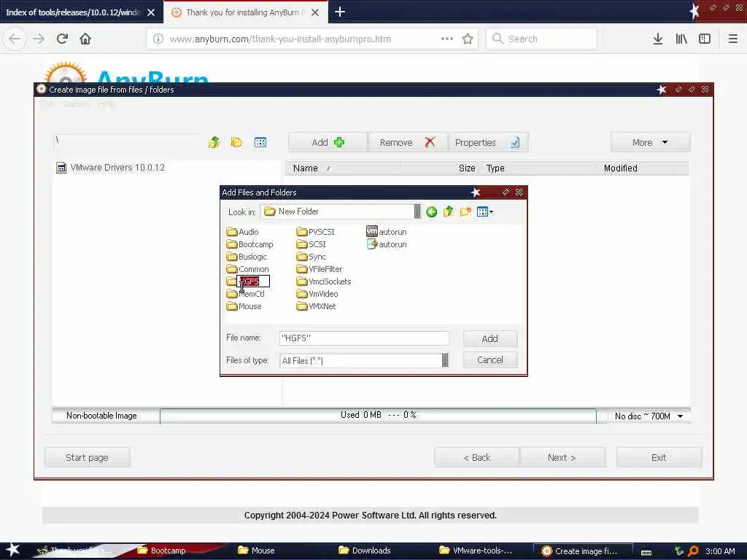Open Firefox downloads panel

coord(658,39)
